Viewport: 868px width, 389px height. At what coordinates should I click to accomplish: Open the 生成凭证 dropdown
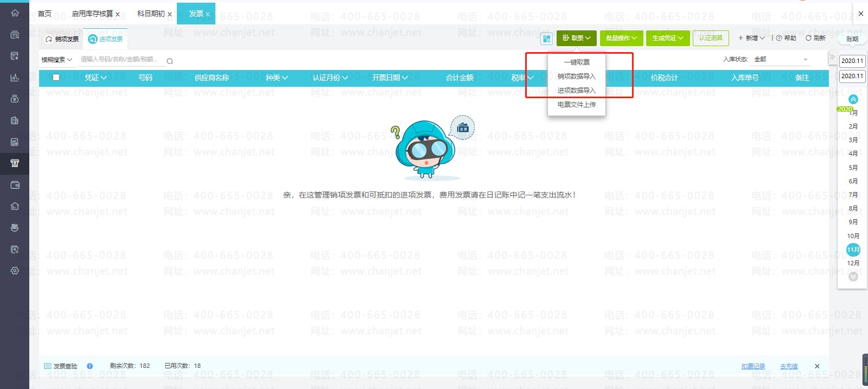pyautogui.click(x=668, y=38)
